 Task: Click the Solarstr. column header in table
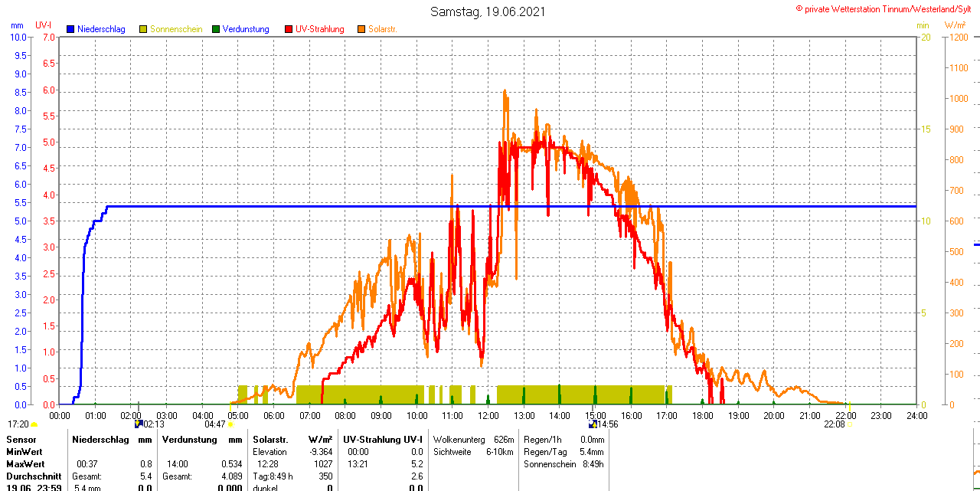pyautogui.click(x=269, y=440)
